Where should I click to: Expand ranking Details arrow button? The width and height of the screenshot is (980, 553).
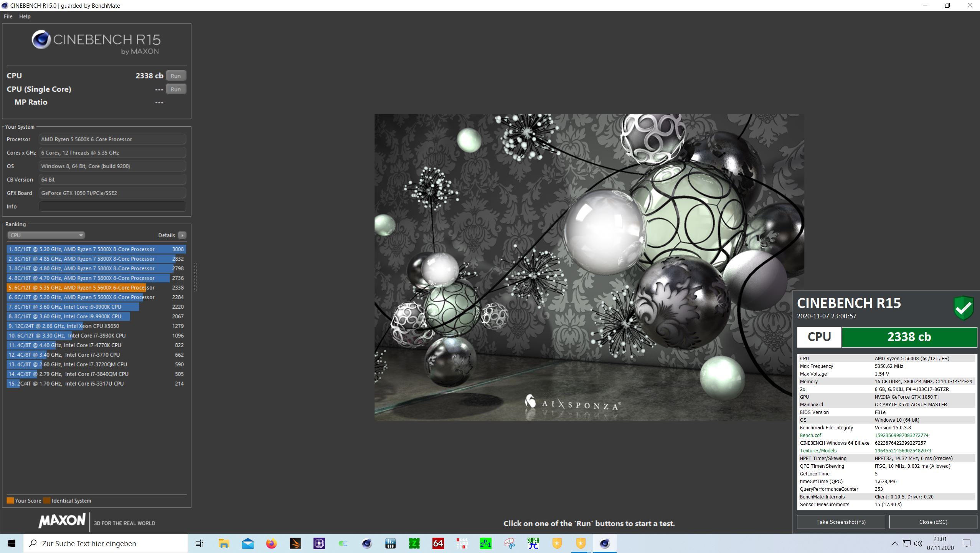(x=182, y=235)
